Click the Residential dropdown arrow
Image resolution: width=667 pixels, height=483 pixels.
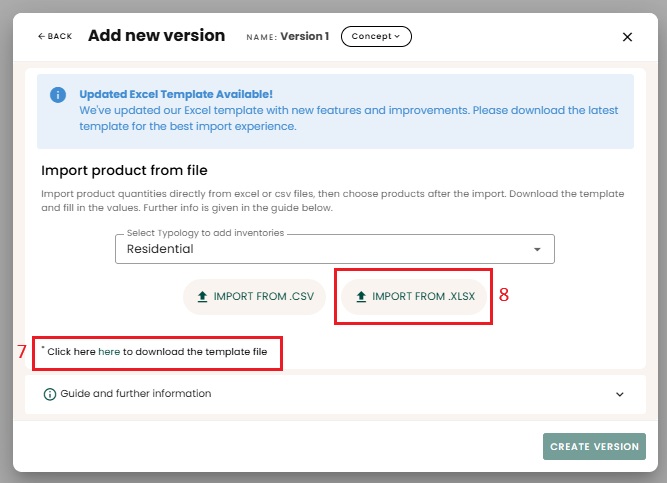(537, 249)
